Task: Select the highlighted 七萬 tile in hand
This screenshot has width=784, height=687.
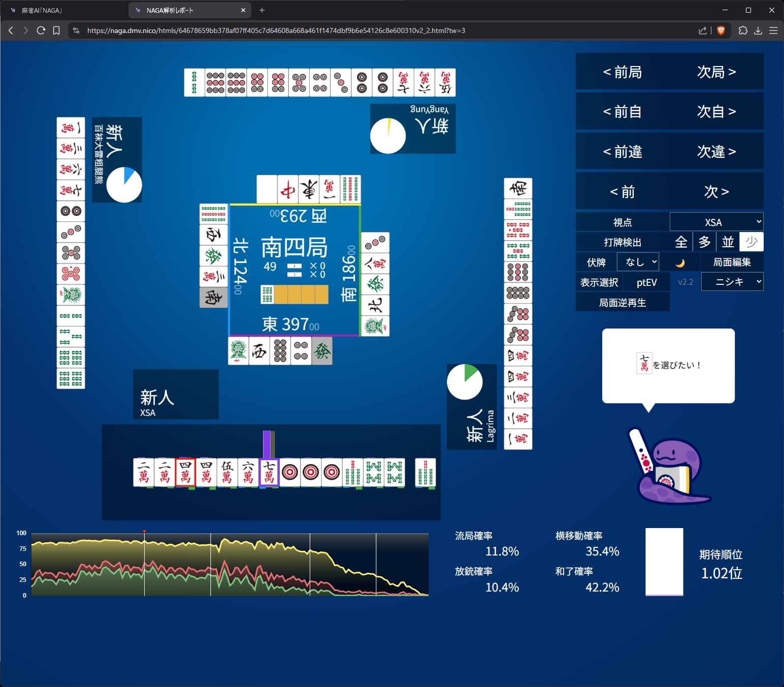Action: (x=269, y=472)
